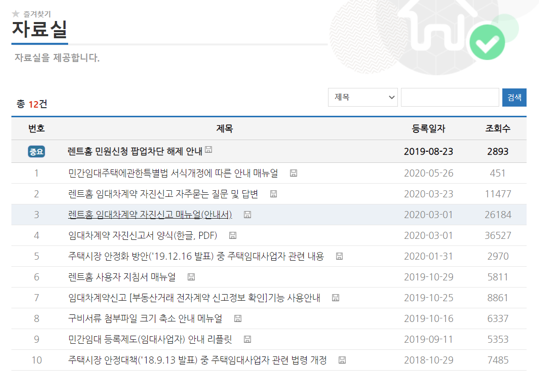Viewport: 539px width, 381px height.
Task: Click the date 2019-10-29
Action: 428,277
